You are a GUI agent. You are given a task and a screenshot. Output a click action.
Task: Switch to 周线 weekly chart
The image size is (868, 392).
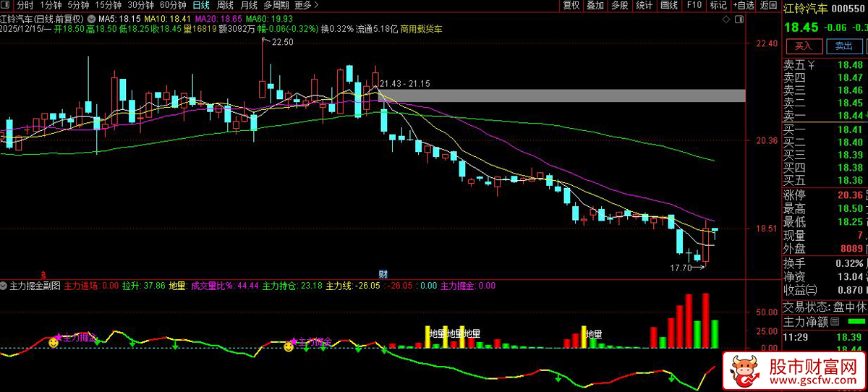pos(225,5)
